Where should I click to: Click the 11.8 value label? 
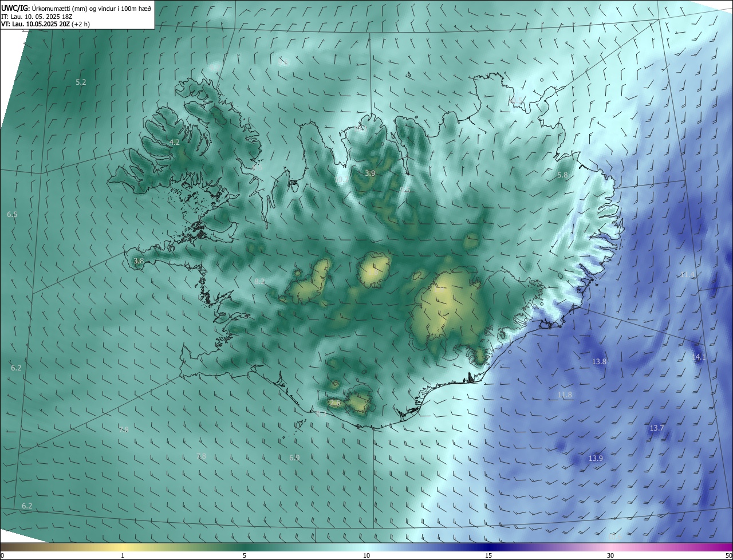point(565,395)
